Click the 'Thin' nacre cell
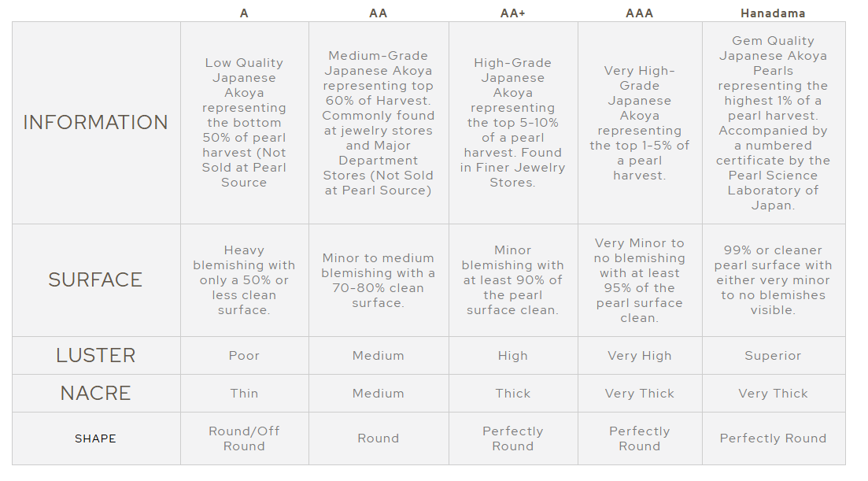 (x=244, y=393)
